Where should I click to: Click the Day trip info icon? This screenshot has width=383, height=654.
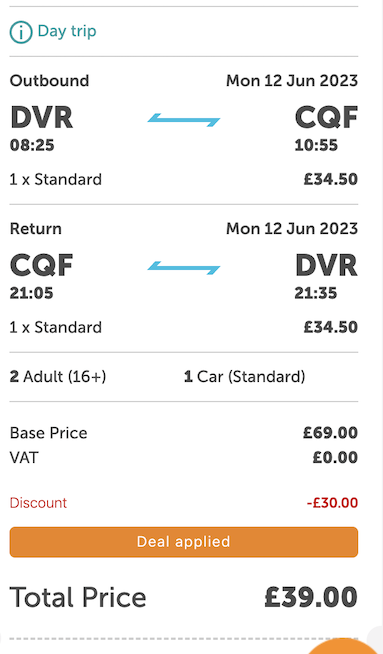tap(21, 32)
